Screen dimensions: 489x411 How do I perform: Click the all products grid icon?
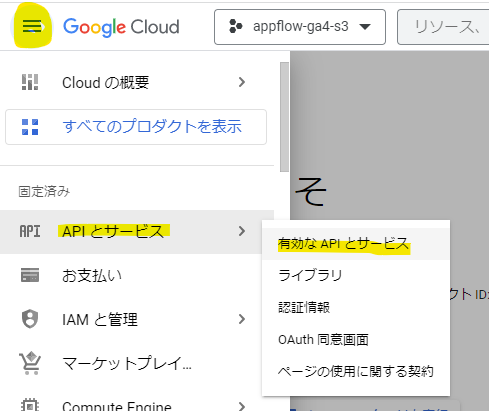[30, 127]
